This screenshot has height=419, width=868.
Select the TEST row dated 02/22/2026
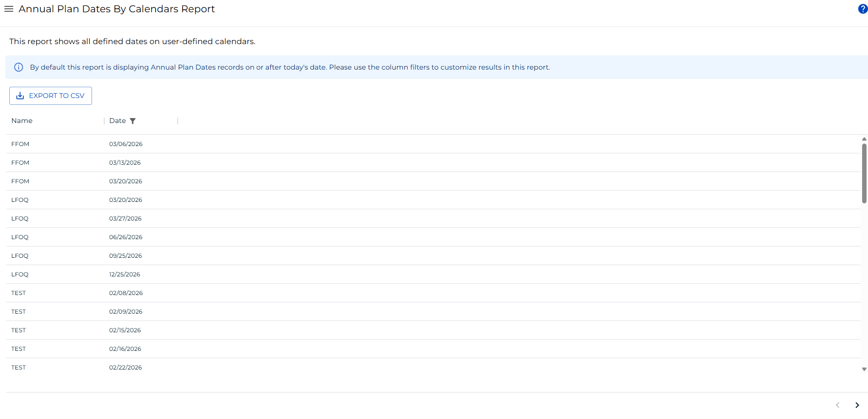tap(19, 368)
